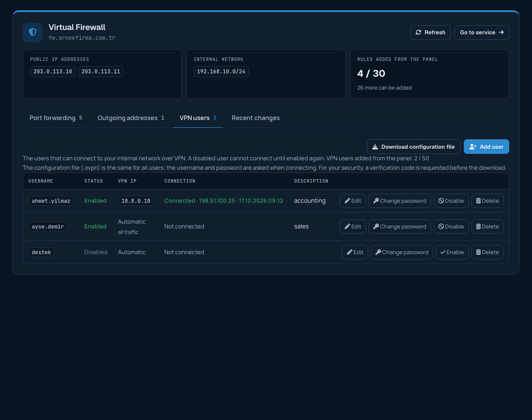Click the 26 more can be added text
532x420 pixels.
384,88
